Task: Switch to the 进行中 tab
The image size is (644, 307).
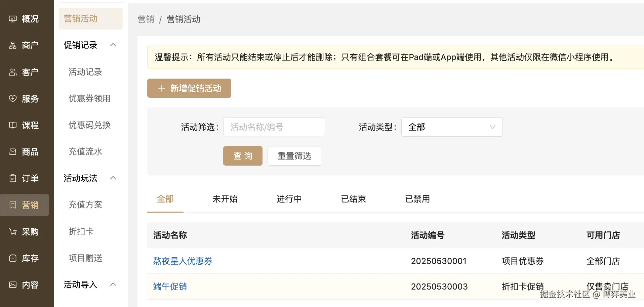Action: [289, 199]
